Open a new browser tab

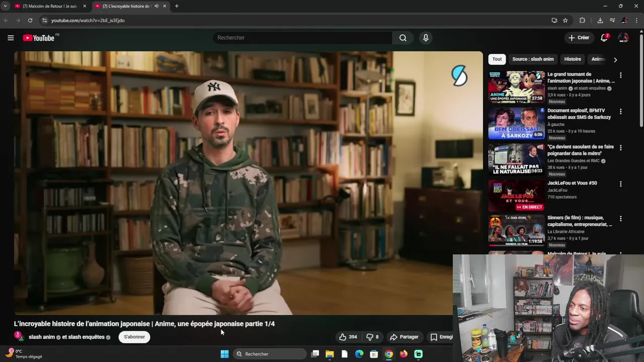(x=177, y=6)
